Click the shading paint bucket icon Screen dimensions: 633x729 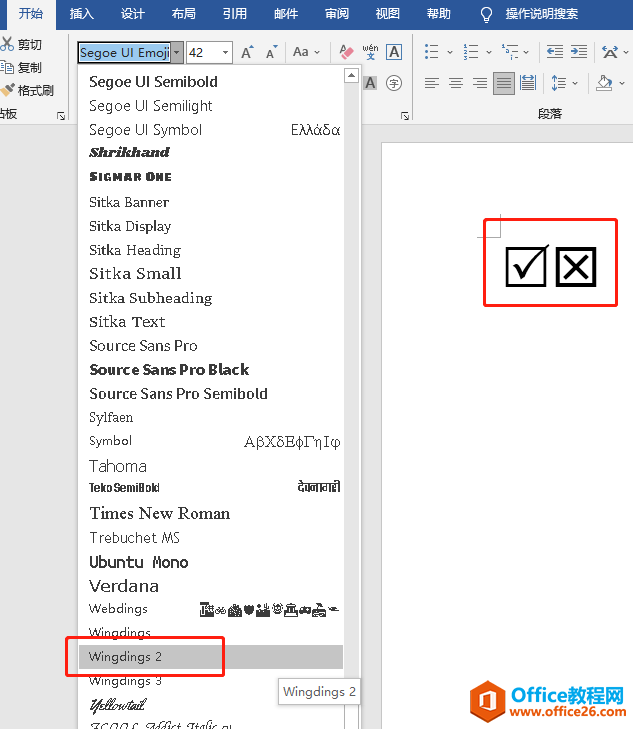[604, 83]
